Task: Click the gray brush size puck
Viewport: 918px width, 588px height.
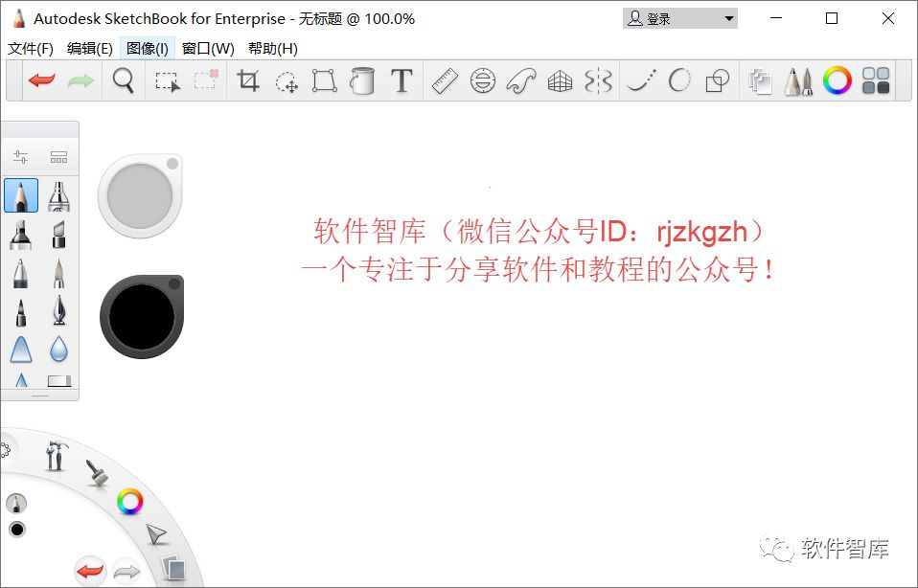Action: coord(140,196)
